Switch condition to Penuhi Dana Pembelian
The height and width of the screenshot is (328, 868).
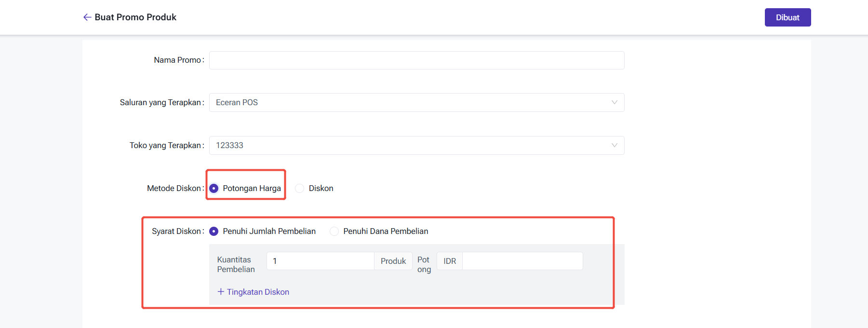point(334,232)
